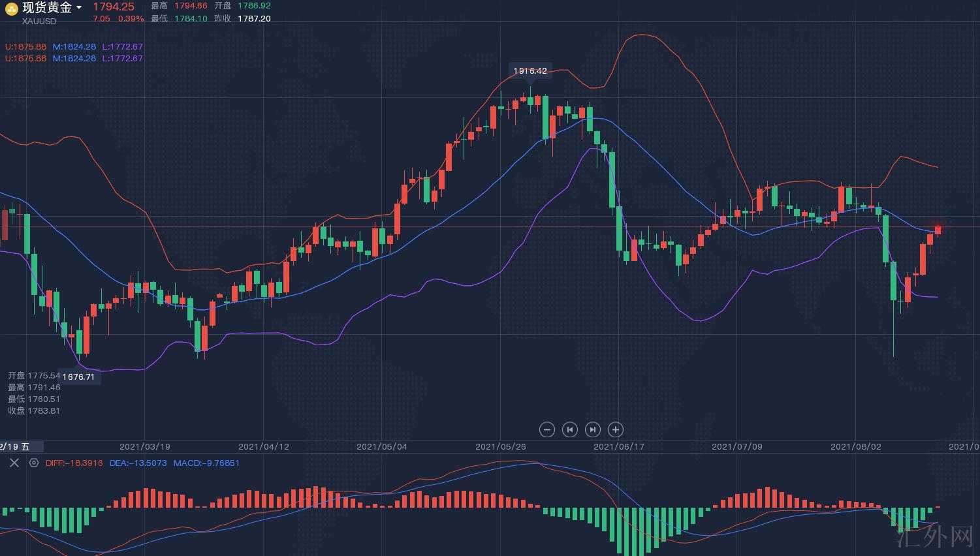Click the DEA value in MACD legend

(138, 463)
